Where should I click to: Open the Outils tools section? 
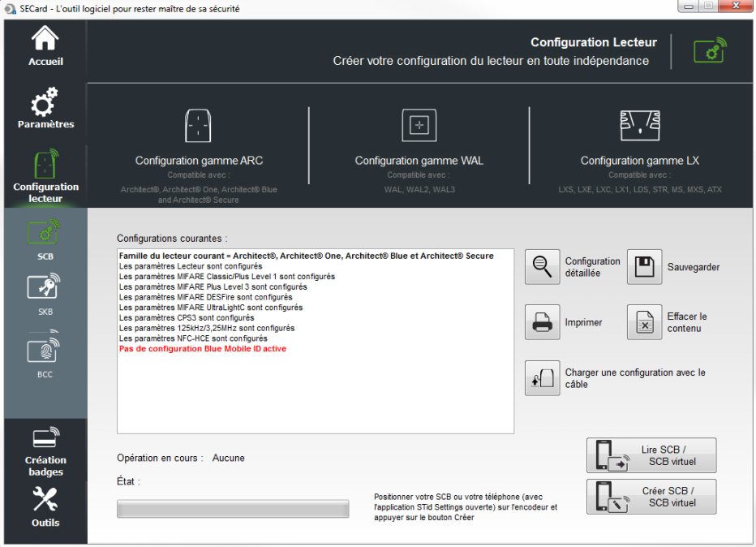pyautogui.click(x=45, y=506)
